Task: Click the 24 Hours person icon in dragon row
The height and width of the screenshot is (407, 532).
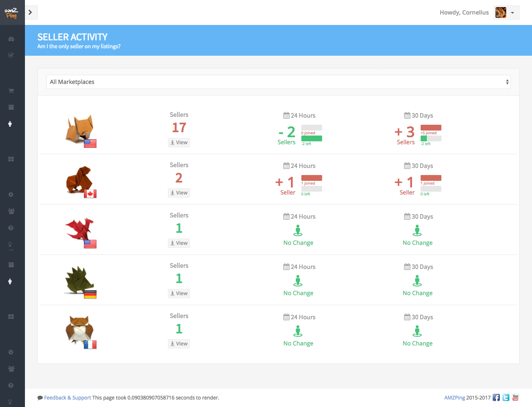Action: tap(298, 230)
